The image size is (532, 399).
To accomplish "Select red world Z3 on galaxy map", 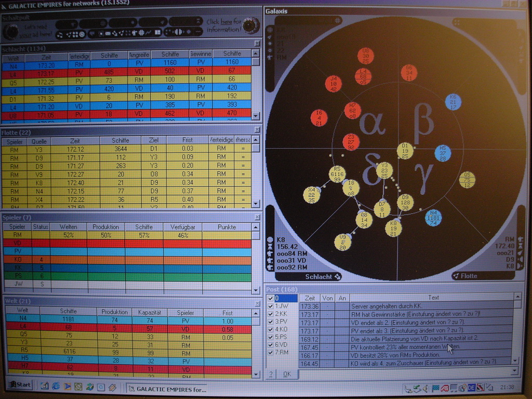I will pyautogui.click(x=351, y=142).
